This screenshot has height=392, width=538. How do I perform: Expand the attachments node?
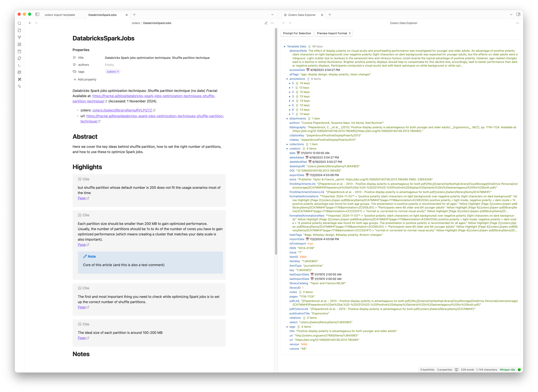287,119
